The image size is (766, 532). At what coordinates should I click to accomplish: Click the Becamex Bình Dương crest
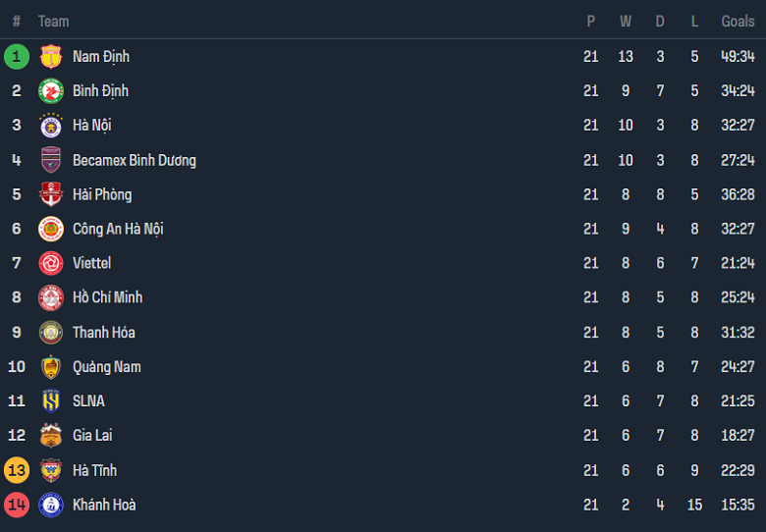[50, 160]
